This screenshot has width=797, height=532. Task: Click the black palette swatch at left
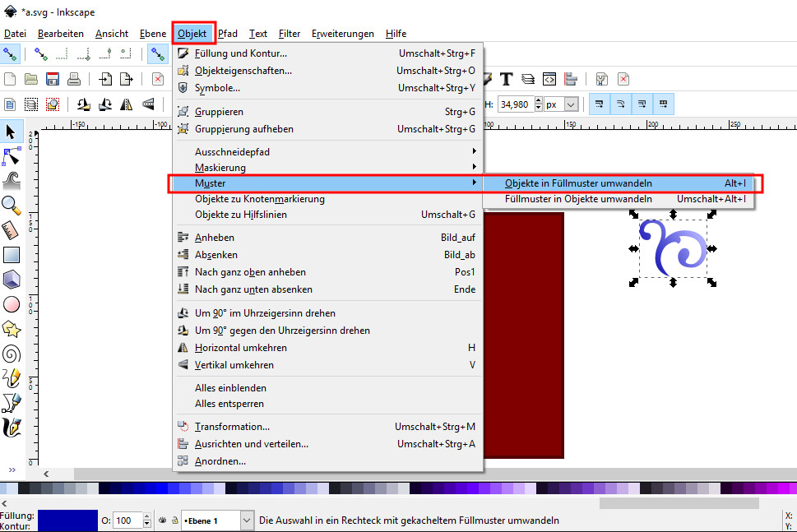tap(24, 488)
